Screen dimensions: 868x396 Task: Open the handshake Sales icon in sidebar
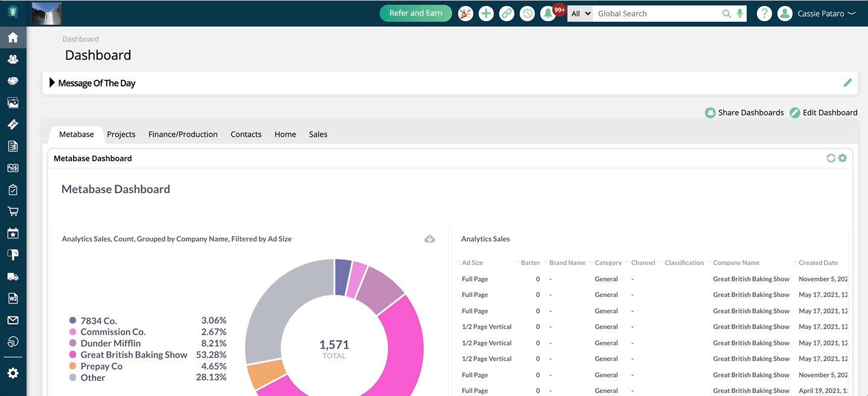(13, 81)
